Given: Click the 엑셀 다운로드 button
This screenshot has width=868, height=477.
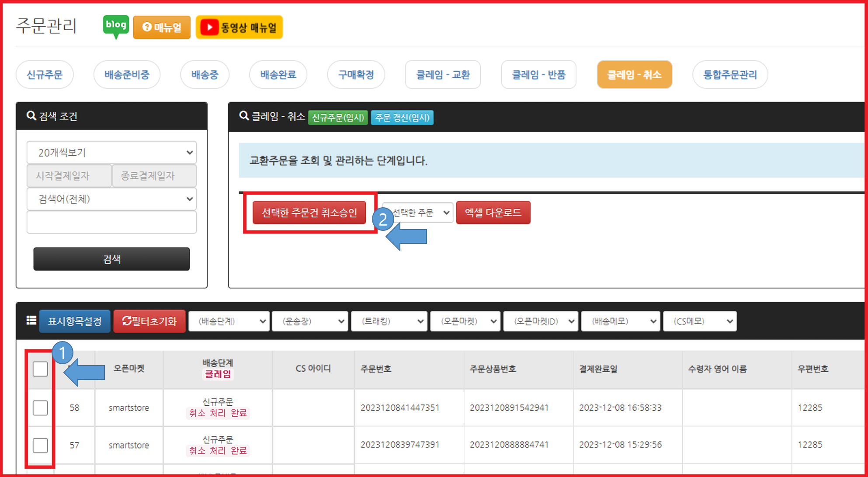Looking at the screenshot, I should coord(493,212).
